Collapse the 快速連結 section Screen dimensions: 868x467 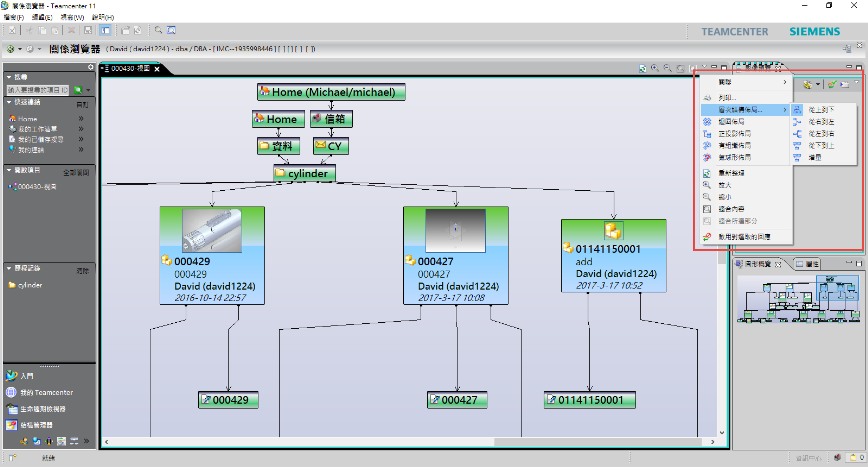click(9, 102)
